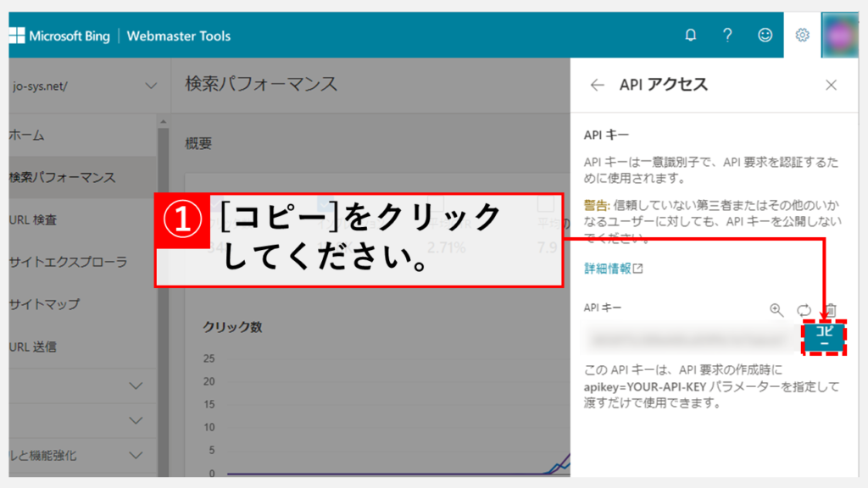The width and height of the screenshot is (868, 488).
Task: Show the API key with magnifier icon
Action: click(x=776, y=310)
